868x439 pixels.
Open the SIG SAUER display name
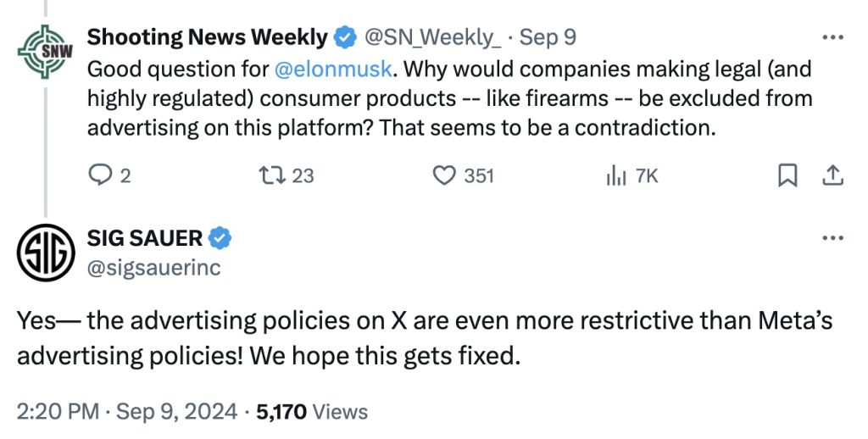coord(144,238)
